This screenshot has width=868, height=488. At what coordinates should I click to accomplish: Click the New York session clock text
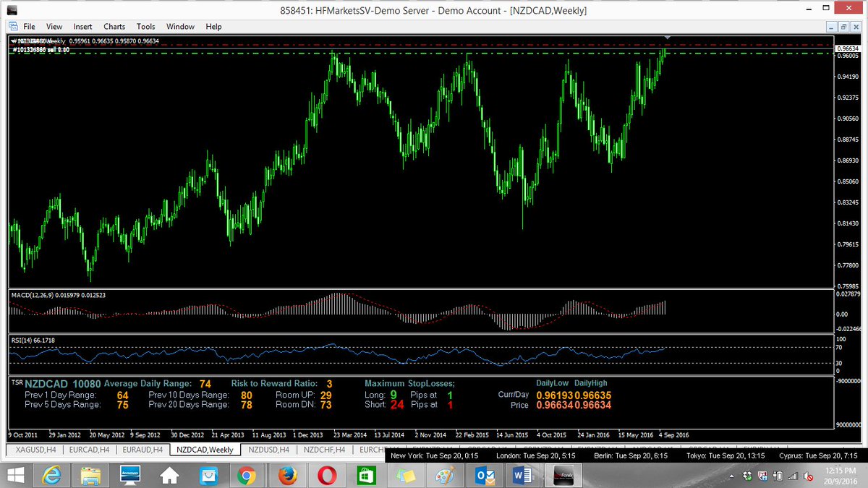pyautogui.click(x=435, y=456)
